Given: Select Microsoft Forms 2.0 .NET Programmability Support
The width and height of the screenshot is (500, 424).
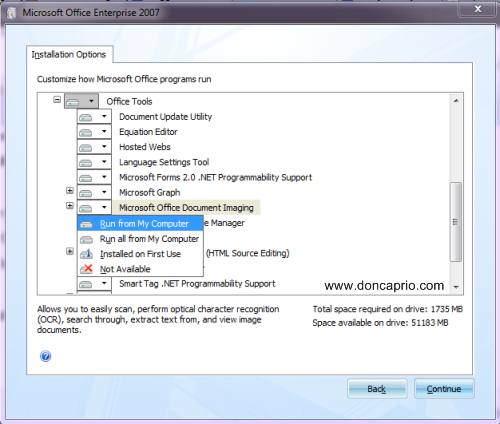Looking at the screenshot, I should pos(216,177).
